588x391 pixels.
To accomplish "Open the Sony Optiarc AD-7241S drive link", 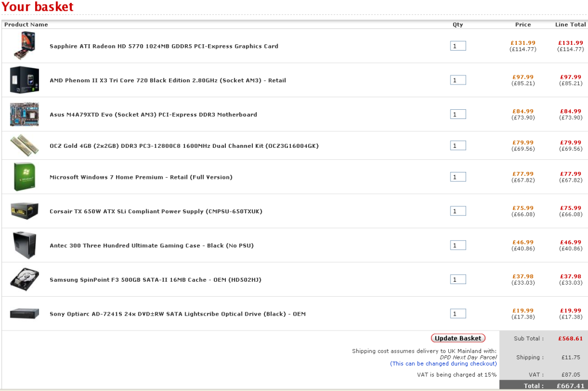I will (178, 314).
